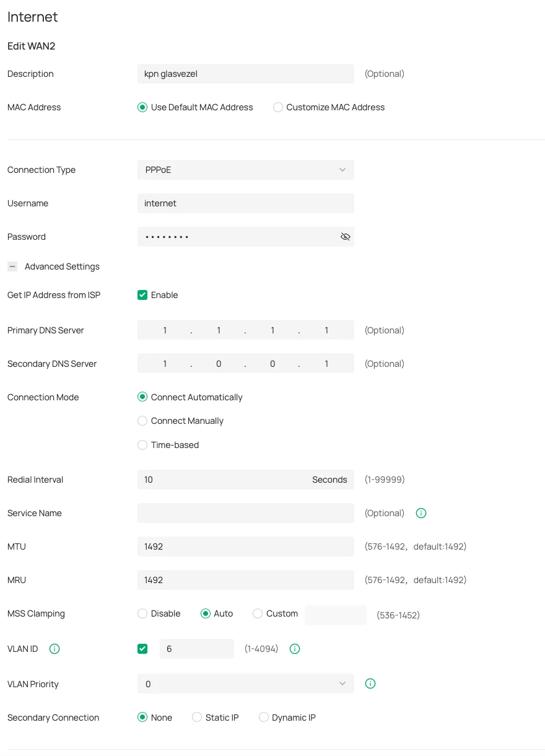Click the '(1-99999)' range hint
Image resolution: width=545 pixels, height=756 pixels.
click(385, 480)
